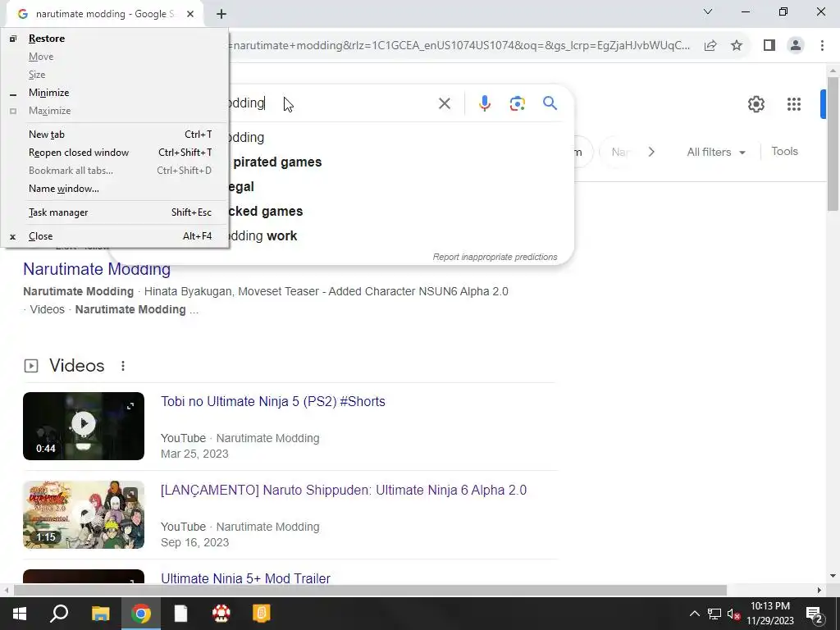
Task: Open orange app icon in taskbar
Action: point(262,614)
